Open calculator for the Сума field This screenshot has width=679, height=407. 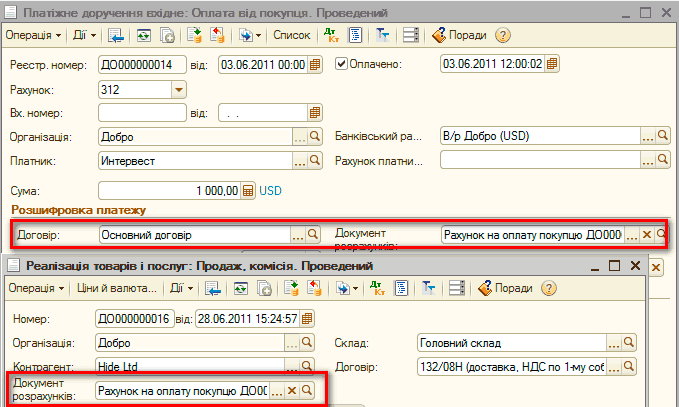[x=249, y=190]
